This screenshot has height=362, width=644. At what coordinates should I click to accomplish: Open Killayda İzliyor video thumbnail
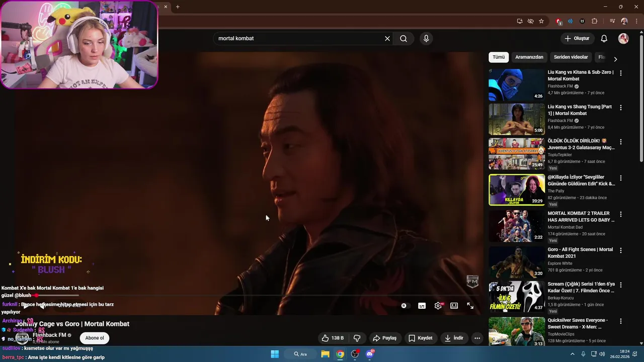pyautogui.click(x=516, y=190)
